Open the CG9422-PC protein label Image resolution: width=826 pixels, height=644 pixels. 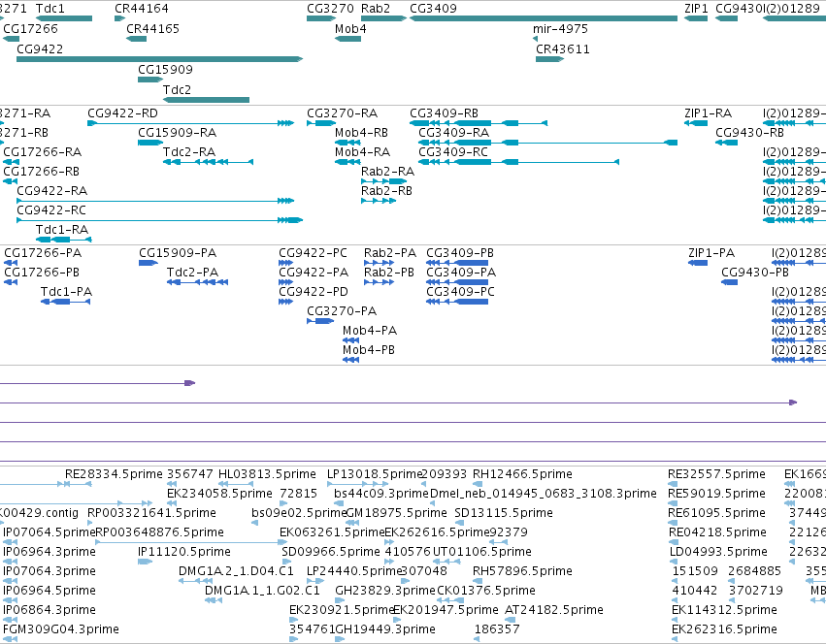313,253
